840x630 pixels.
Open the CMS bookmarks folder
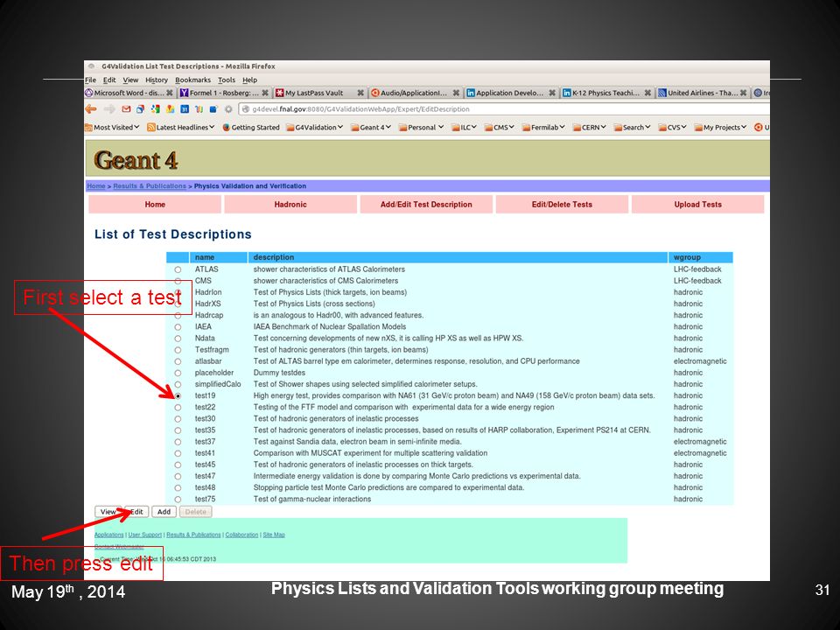coord(500,128)
